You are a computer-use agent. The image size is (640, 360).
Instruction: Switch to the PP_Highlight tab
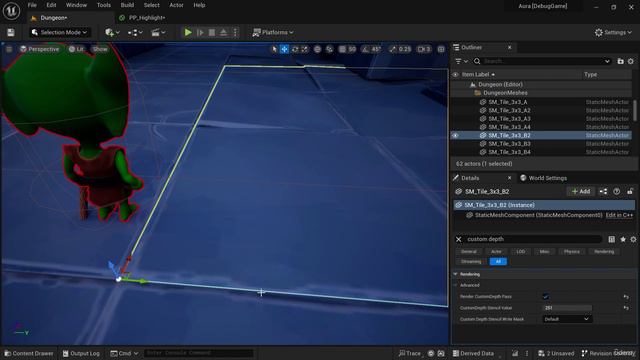pyautogui.click(x=147, y=18)
